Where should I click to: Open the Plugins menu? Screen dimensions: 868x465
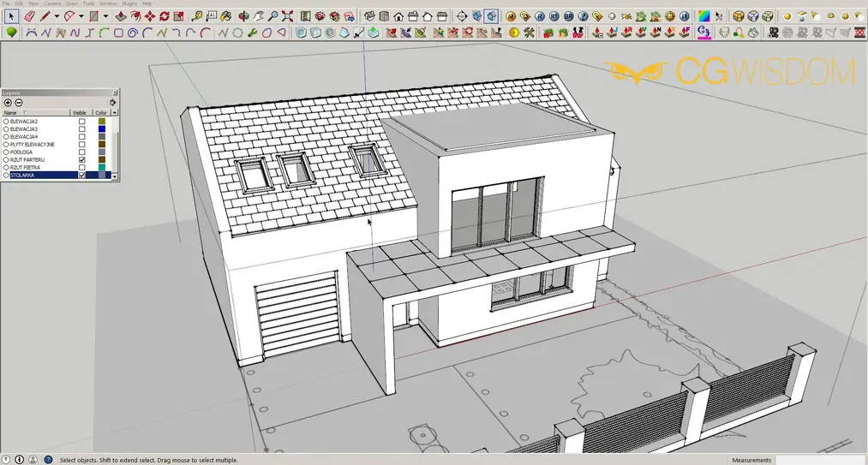(129, 4)
